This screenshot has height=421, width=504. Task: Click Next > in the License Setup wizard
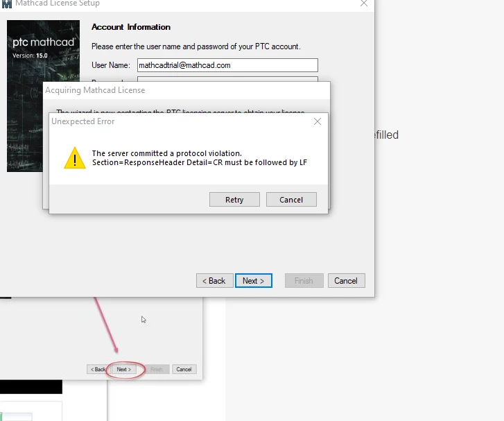[x=254, y=281]
